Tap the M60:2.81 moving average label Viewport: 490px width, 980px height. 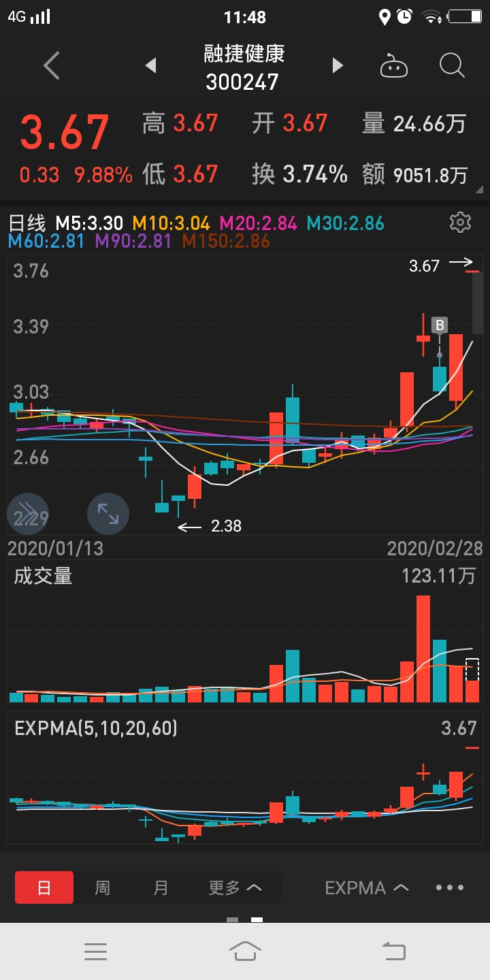[46, 241]
